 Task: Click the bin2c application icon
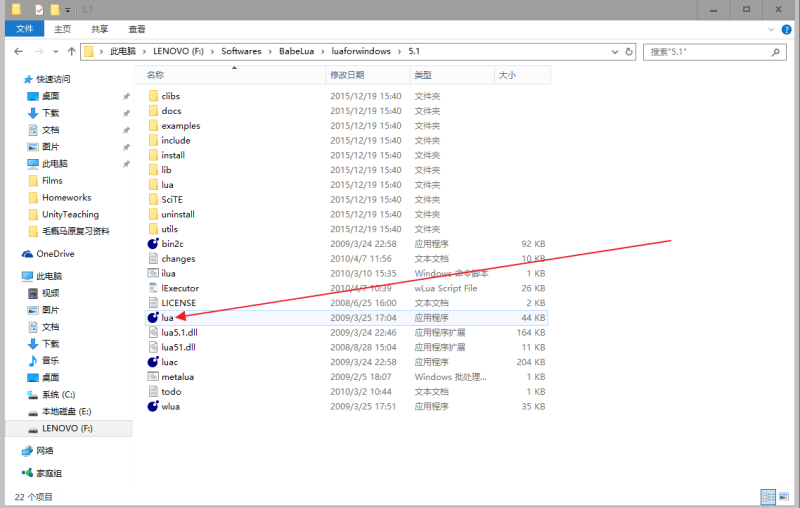pos(153,243)
